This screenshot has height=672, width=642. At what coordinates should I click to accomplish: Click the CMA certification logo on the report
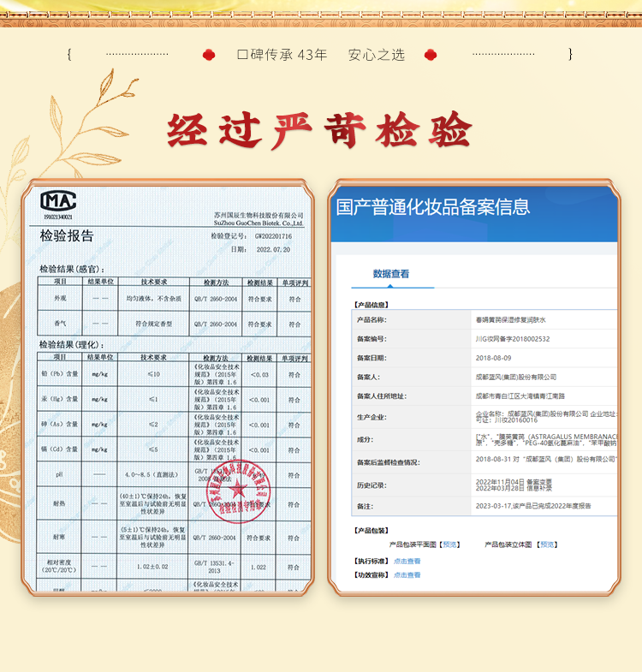[58, 200]
